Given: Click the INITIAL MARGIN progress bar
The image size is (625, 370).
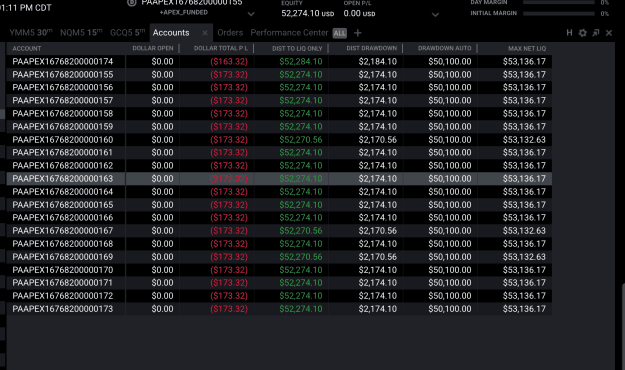Looking at the screenshot, I should [x=559, y=13].
